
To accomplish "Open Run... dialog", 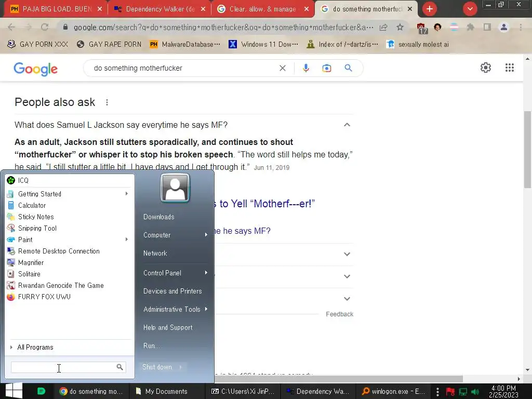I will [x=151, y=345].
